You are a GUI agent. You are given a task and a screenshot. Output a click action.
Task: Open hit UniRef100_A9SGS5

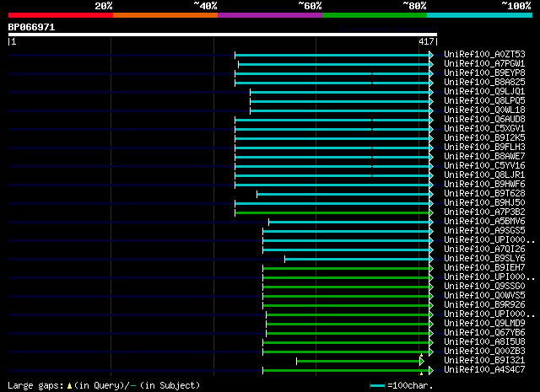[484, 231]
